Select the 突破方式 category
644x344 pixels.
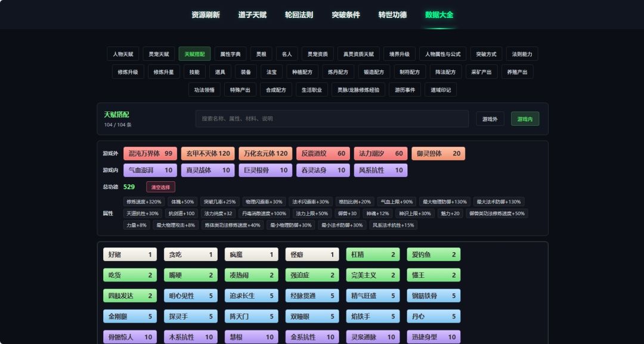tap(487, 54)
